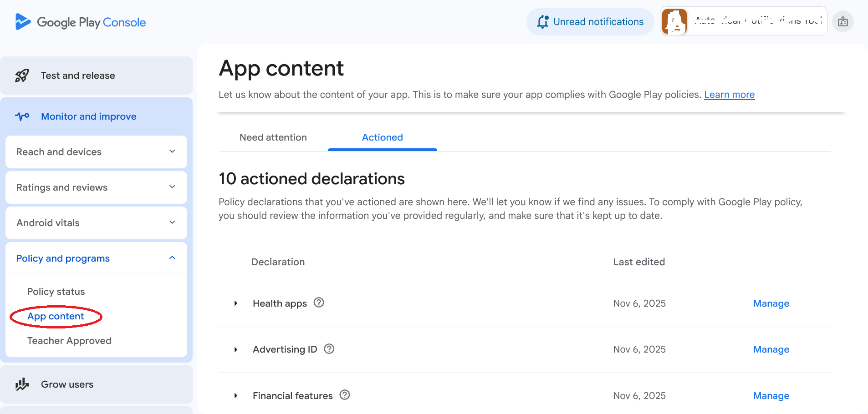Expand the Advertising ID declaration row
The image size is (868, 414).
(x=236, y=349)
